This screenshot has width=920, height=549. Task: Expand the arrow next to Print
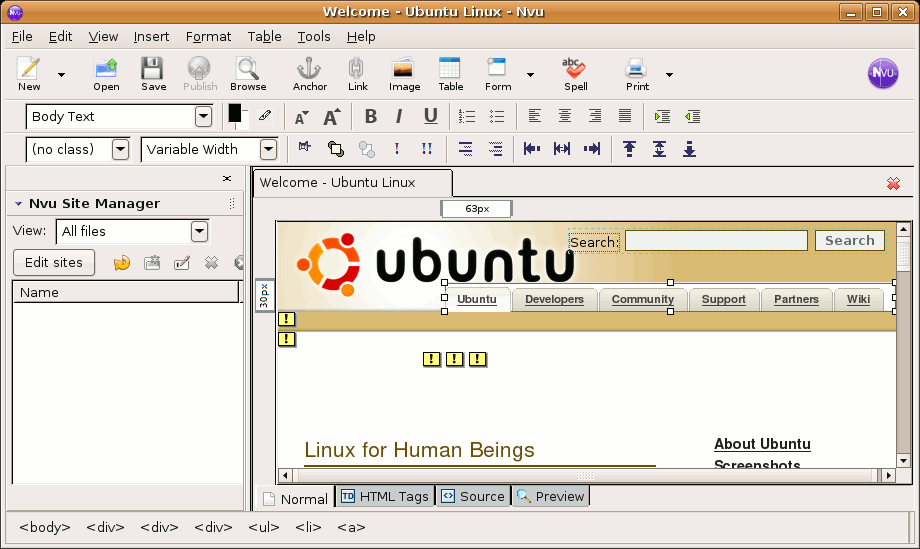tap(669, 74)
